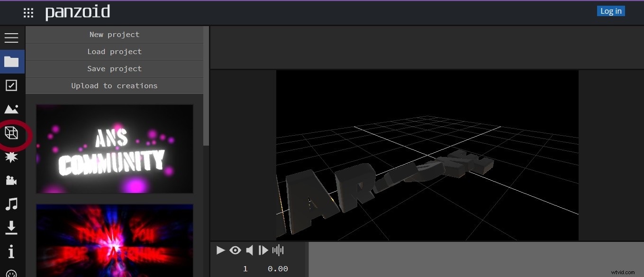This screenshot has width=644, height=277.
Task: Toggle the audio waveform display icon
Action: (x=278, y=250)
